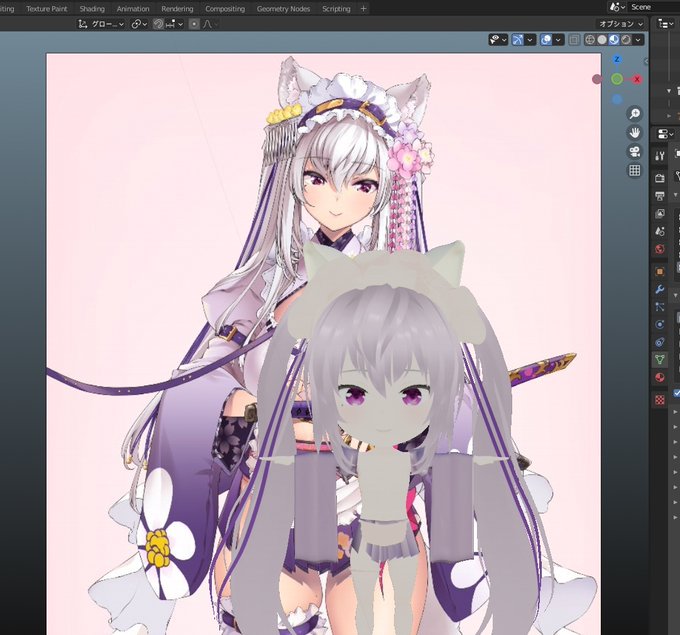Open the transform orientation dropdown (グロー)
This screenshot has width=680, height=635.
(x=101, y=24)
